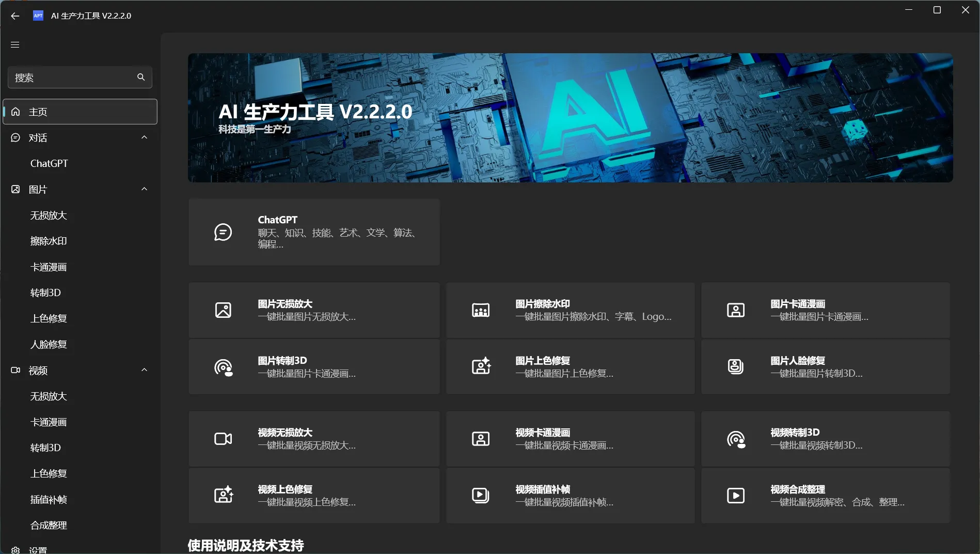This screenshot has height=554, width=980.
Task: Open the 视频无损放大 card
Action: click(314, 439)
